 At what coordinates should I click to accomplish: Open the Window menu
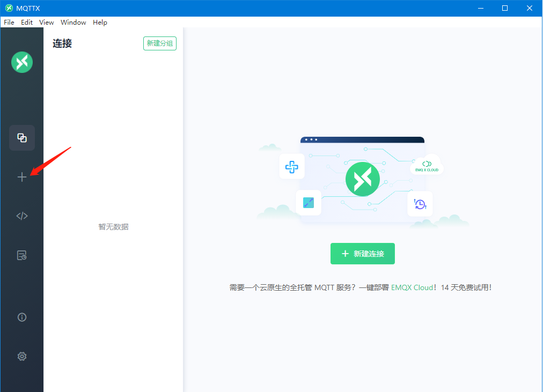[x=74, y=23]
